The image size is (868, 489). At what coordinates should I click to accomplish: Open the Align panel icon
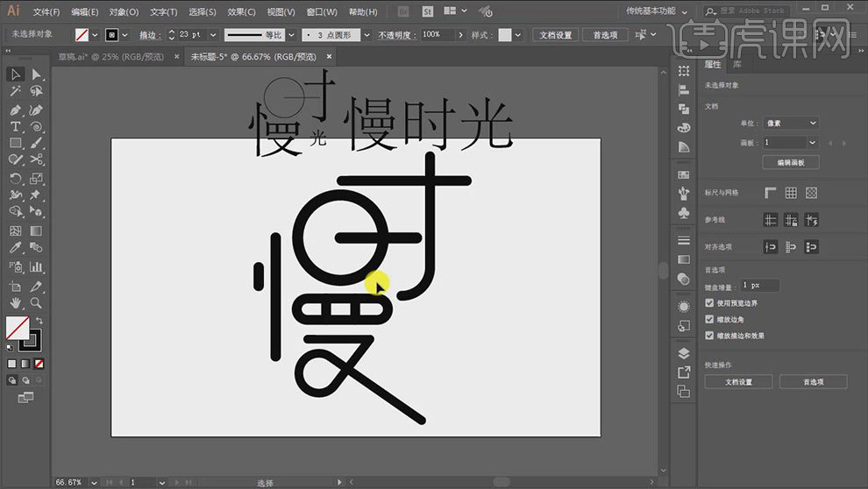684,89
